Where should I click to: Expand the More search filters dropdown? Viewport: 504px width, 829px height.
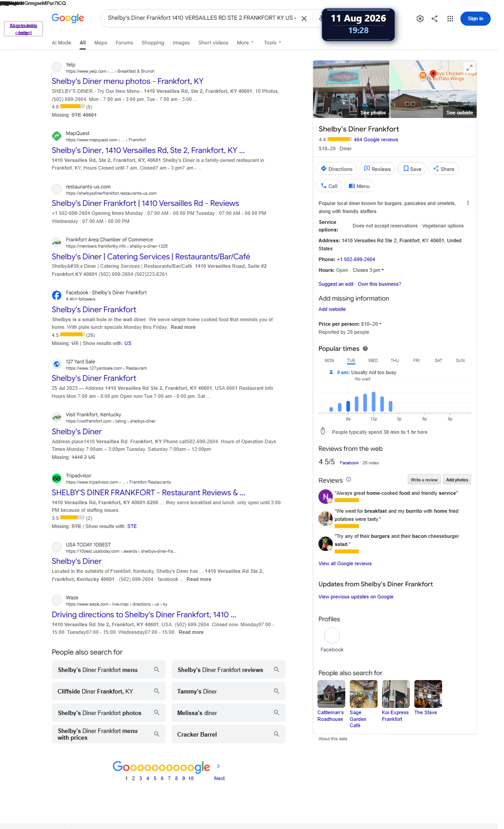245,43
